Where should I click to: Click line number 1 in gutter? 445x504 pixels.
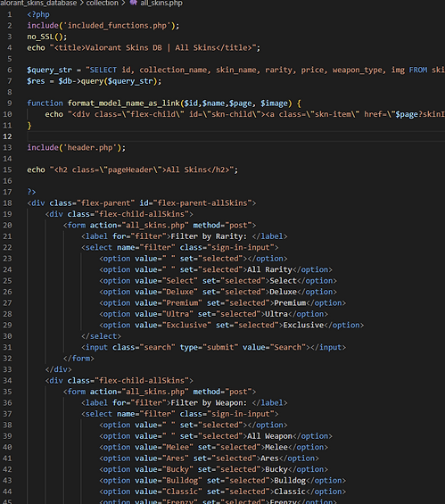[x=10, y=14]
